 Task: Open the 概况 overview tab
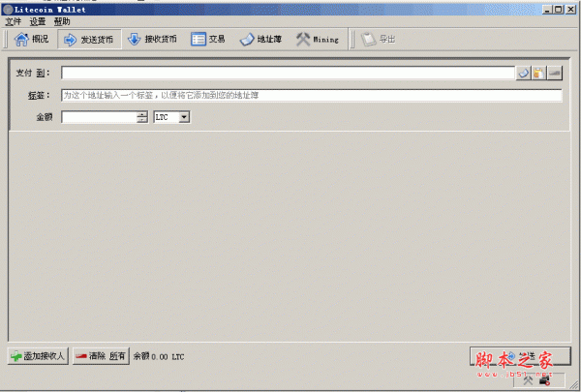pos(32,40)
